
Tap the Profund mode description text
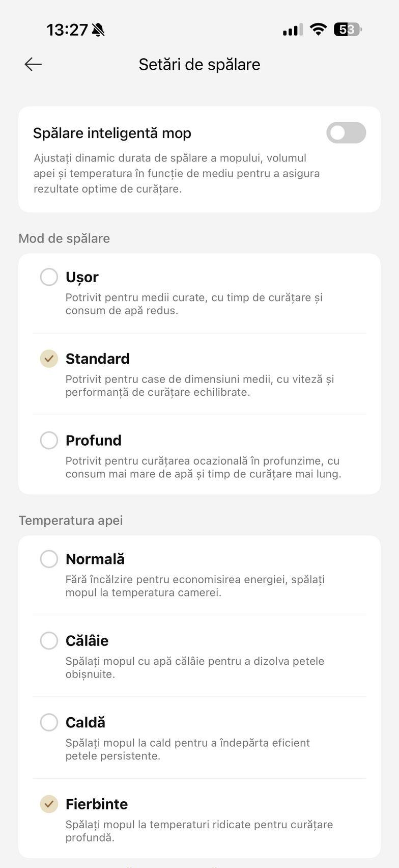pyautogui.click(x=203, y=467)
